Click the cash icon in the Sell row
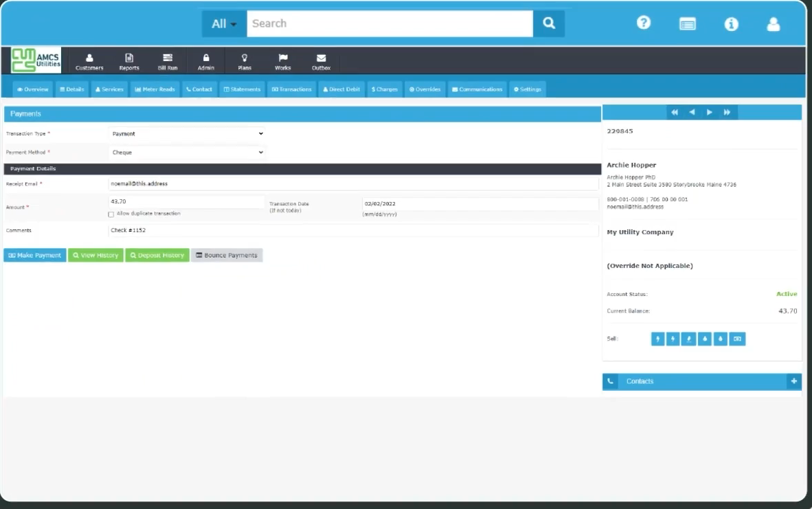 737,339
